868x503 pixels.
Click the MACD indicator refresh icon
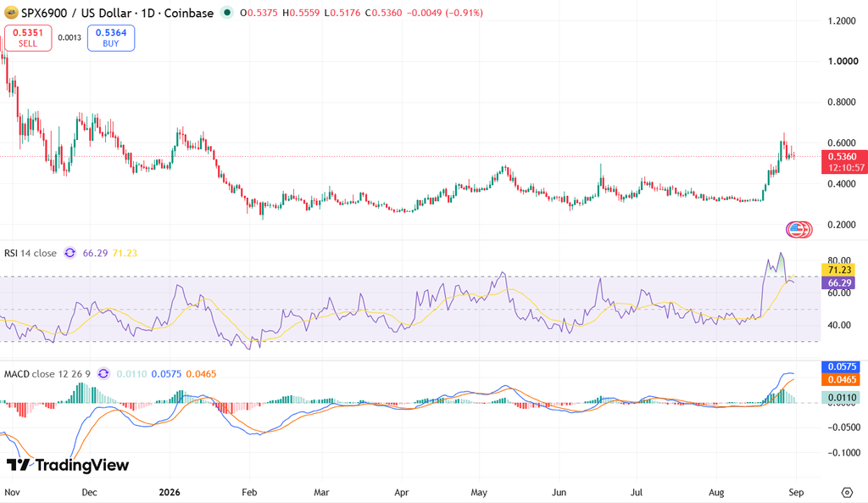click(x=103, y=374)
